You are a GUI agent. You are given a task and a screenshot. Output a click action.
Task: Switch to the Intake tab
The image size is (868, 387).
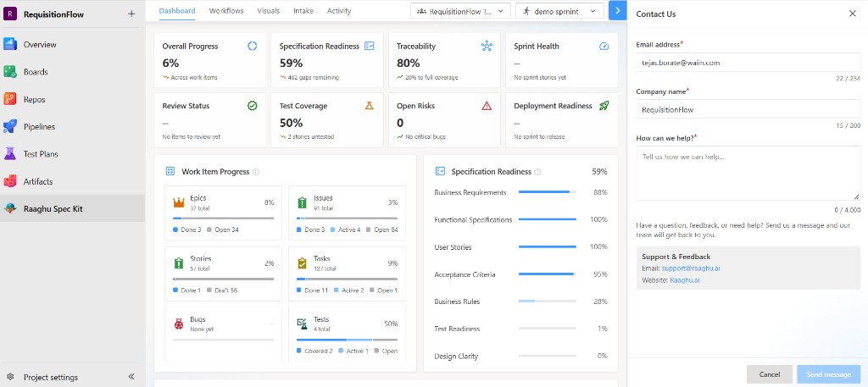(303, 11)
